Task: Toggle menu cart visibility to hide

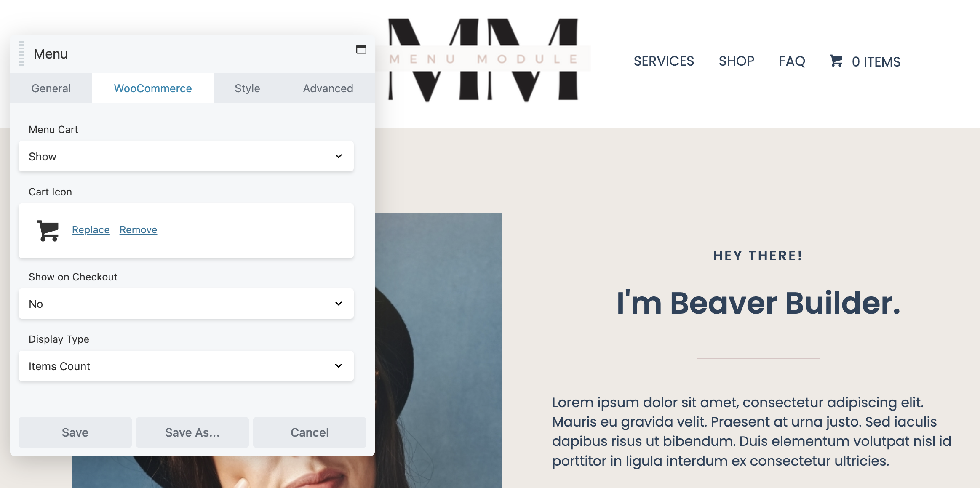Action: pyautogui.click(x=186, y=156)
